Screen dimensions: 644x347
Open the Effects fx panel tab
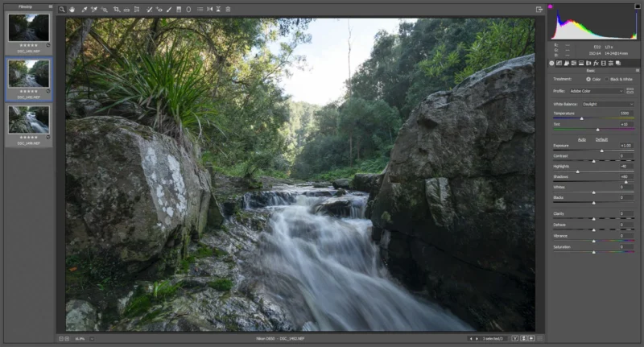point(596,64)
